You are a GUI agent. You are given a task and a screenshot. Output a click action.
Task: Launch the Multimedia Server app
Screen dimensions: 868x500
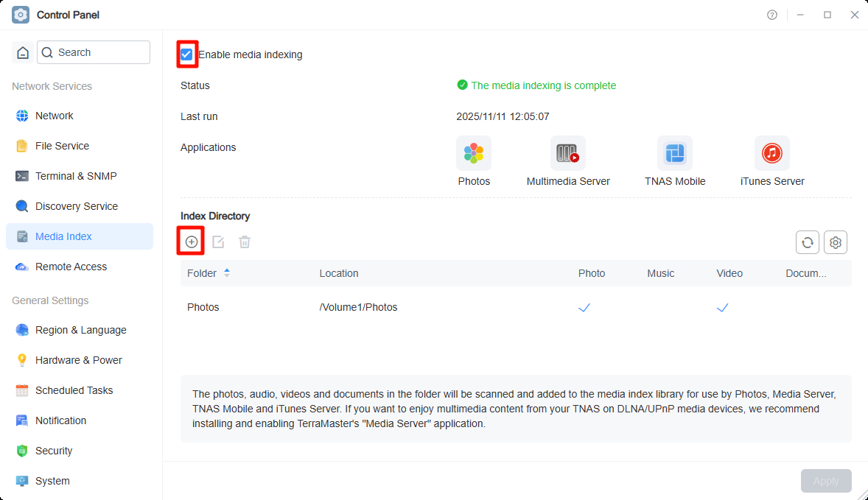pyautogui.click(x=568, y=153)
